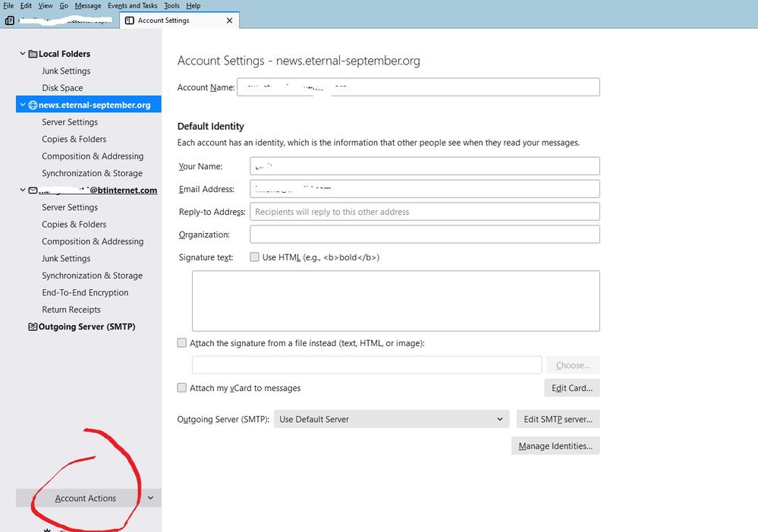
Task: Click the Account Settings tab icon
Action: [130, 20]
